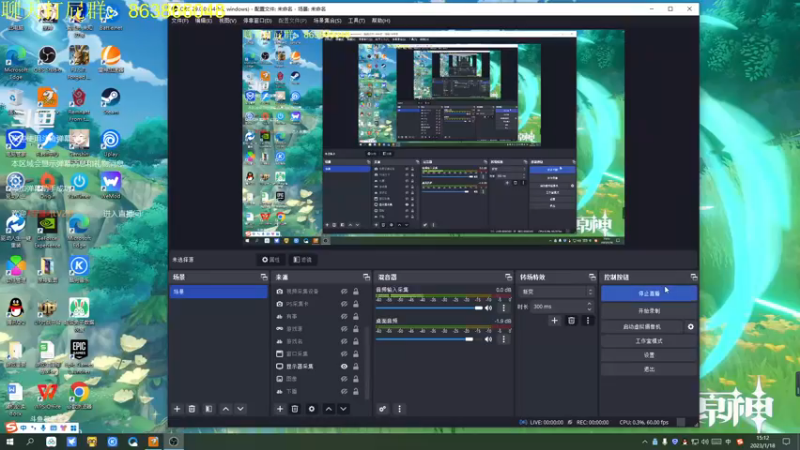Screen dimensions: 800x450
Task: Show the video capture device source (first row)
Action: [344, 291]
